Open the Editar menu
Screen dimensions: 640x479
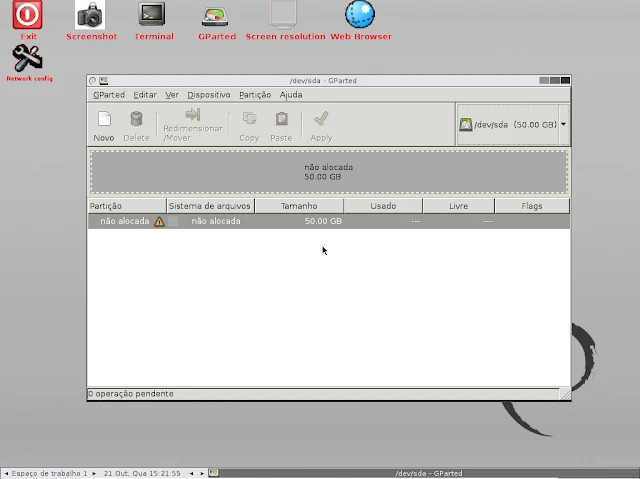coord(145,95)
